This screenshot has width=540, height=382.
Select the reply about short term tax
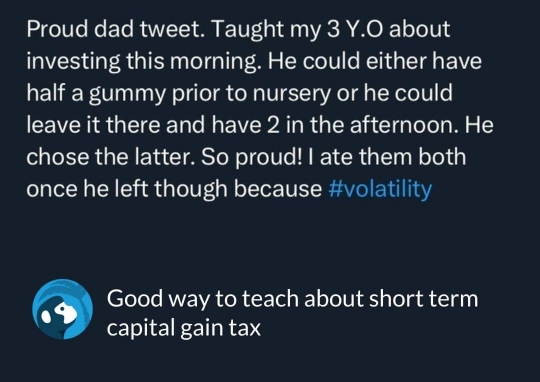(x=292, y=312)
